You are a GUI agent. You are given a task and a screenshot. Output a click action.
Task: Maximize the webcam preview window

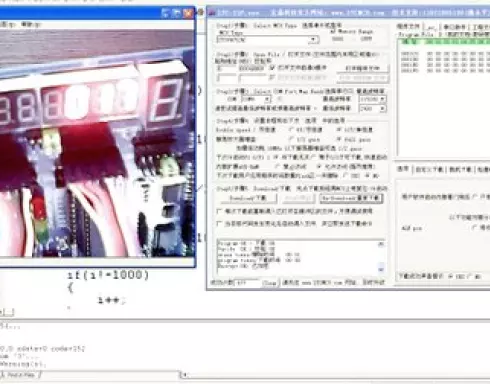click(x=177, y=13)
